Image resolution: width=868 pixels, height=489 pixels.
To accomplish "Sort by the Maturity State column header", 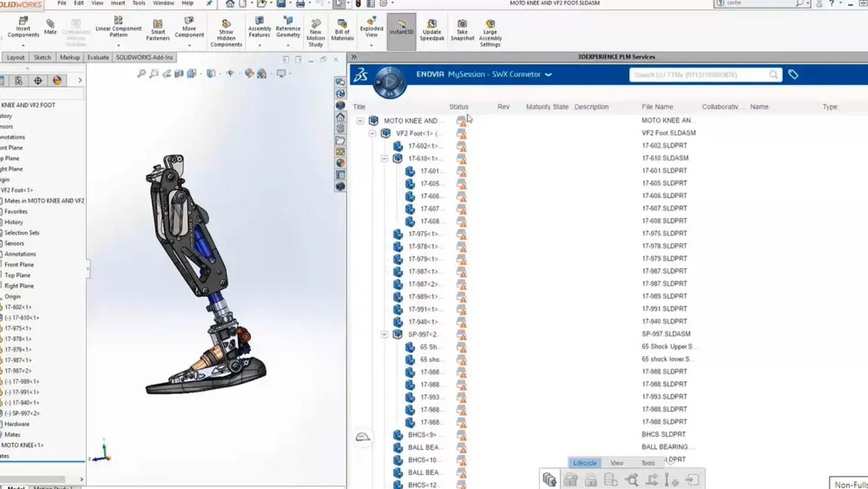I will click(547, 107).
